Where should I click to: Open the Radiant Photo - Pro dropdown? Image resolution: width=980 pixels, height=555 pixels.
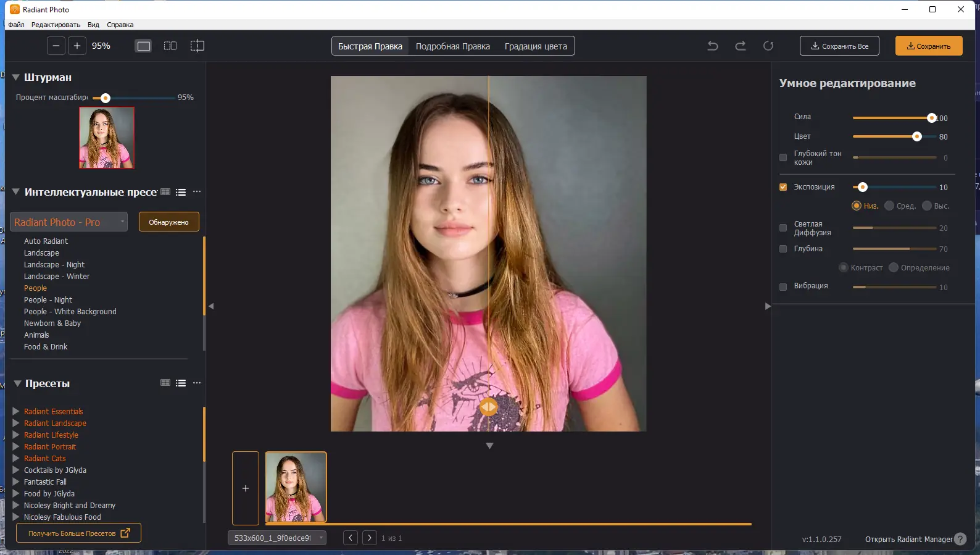click(69, 222)
